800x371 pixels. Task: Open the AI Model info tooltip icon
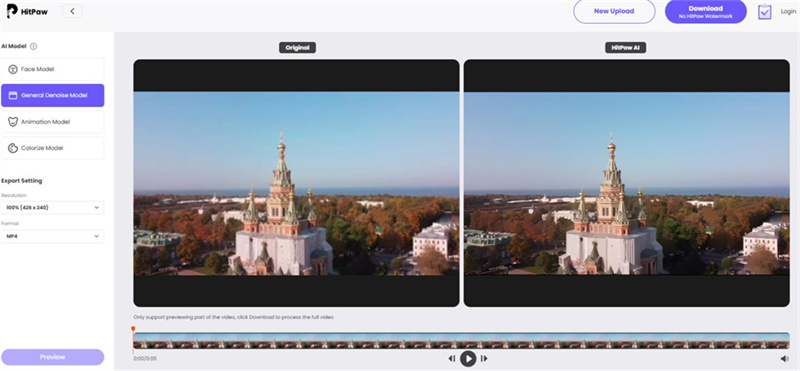pyautogui.click(x=34, y=46)
